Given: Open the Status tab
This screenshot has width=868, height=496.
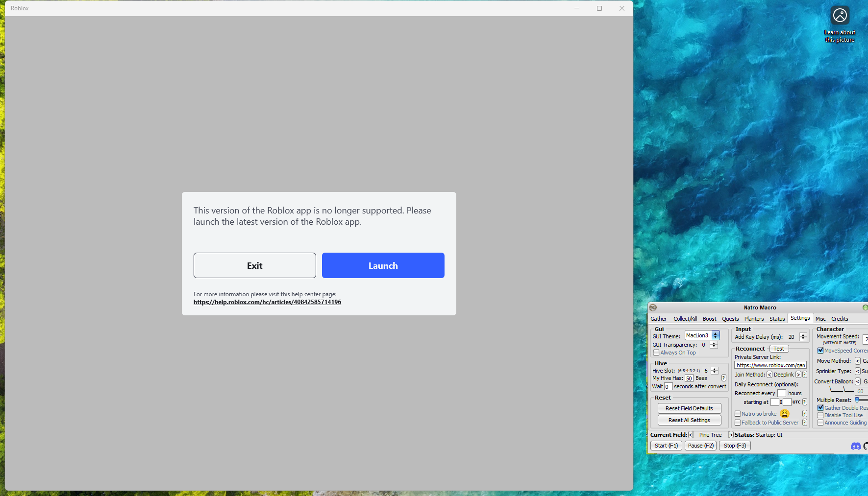Looking at the screenshot, I should click(x=777, y=319).
